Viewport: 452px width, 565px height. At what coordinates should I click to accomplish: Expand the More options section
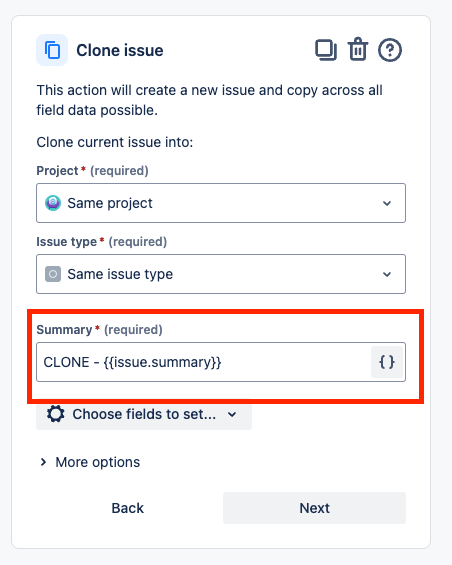click(x=90, y=462)
